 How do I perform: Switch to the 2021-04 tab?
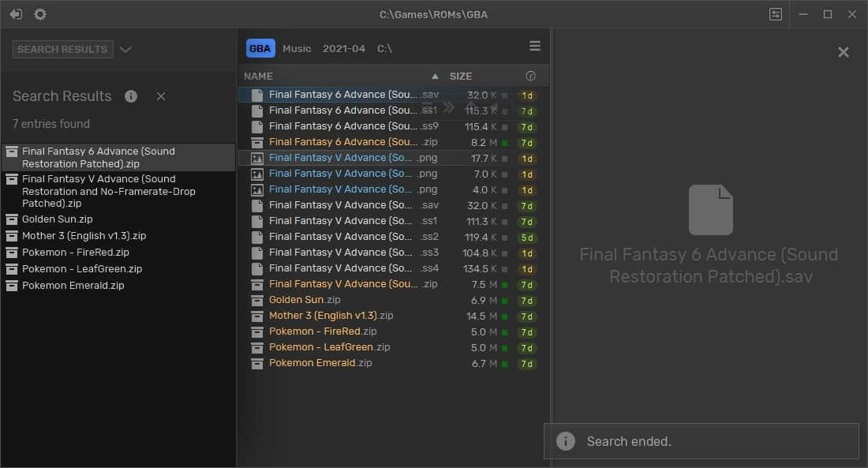[x=343, y=49]
